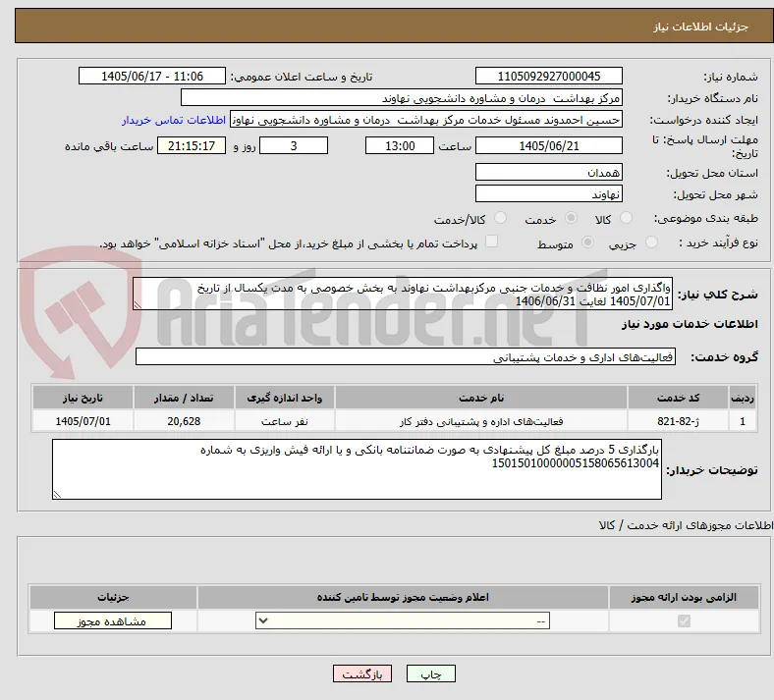Click the کد خدمت column header
This screenshot has width=774, height=700.
(679, 398)
